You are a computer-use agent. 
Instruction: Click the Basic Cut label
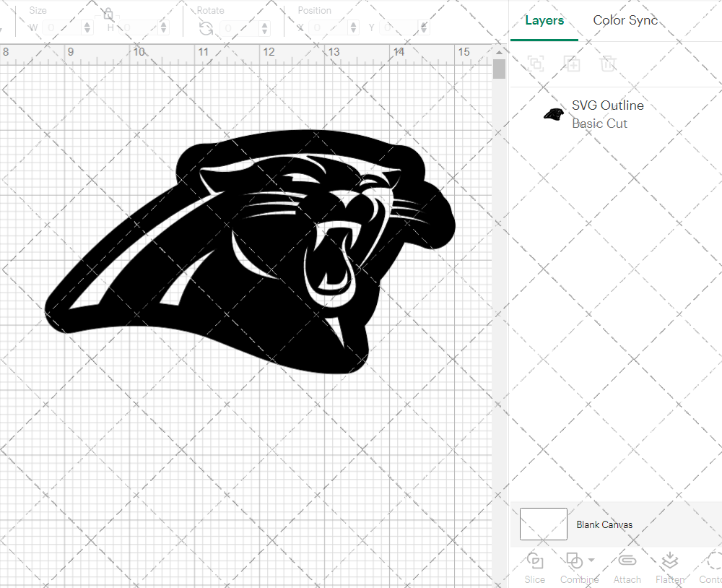599,124
